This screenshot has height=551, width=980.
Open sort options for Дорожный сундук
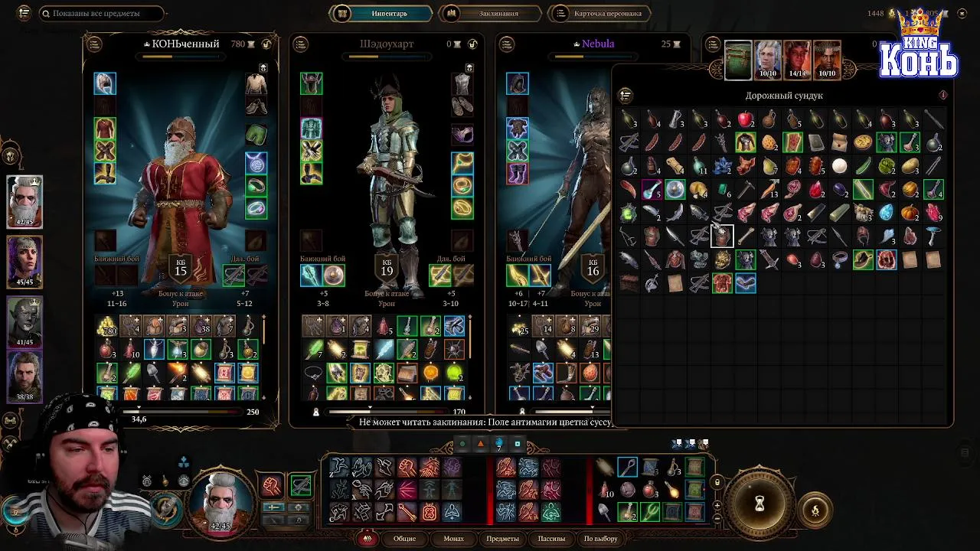[626, 96]
